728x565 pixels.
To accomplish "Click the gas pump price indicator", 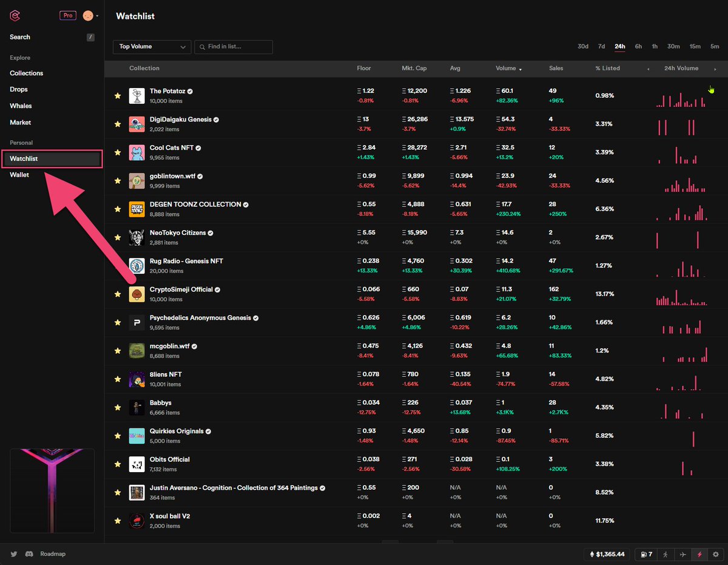I will 646,554.
